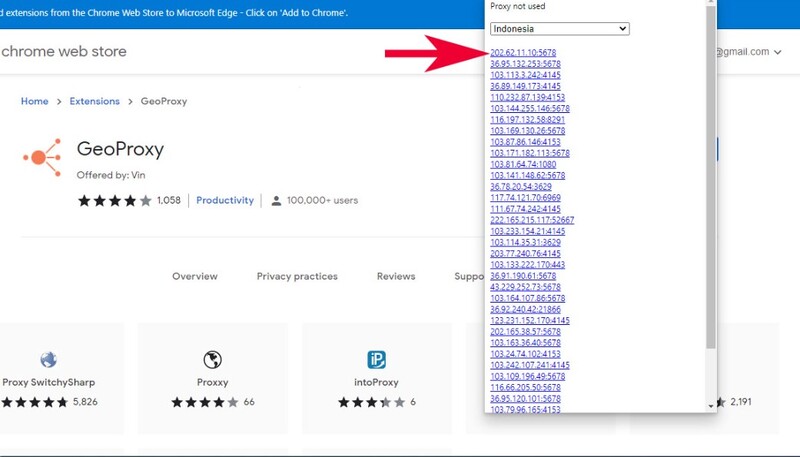800x457 pixels.
Task: Select proxy 36.92.240.42:21866
Action: [x=525, y=309]
